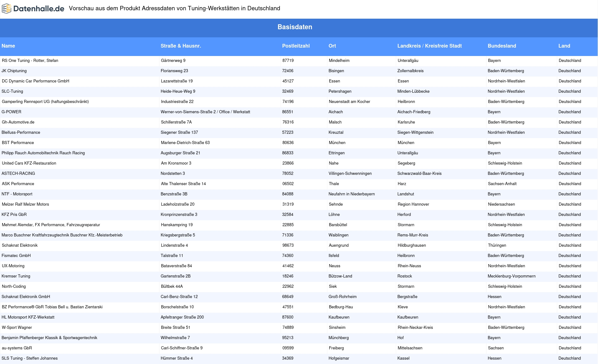
Task: Click street cell Lazarettstraße 19
Action: tap(177, 81)
